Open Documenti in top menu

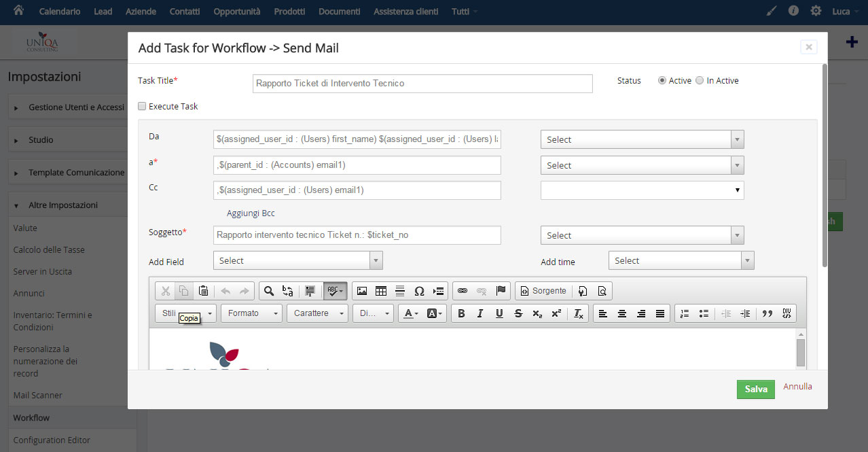point(340,12)
